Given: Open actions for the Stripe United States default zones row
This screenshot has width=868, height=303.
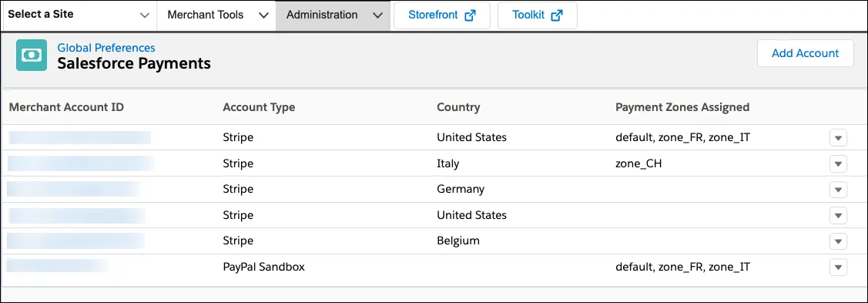Looking at the screenshot, I should 838,137.
